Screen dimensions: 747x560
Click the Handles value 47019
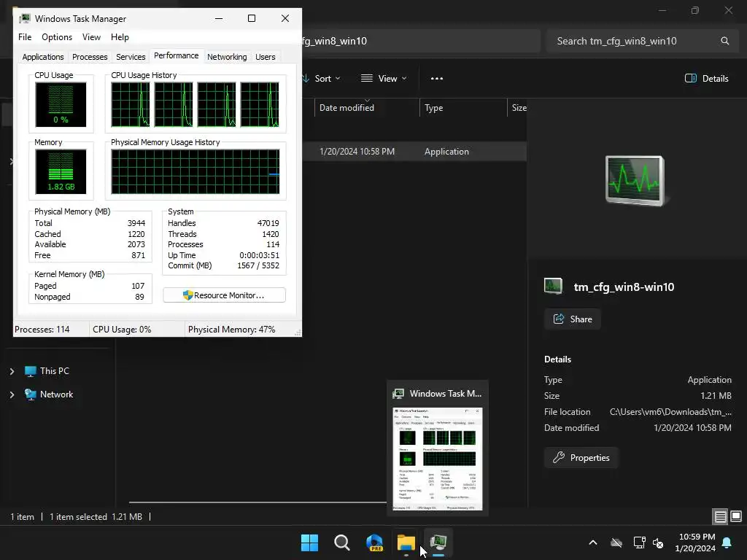click(x=268, y=223)
